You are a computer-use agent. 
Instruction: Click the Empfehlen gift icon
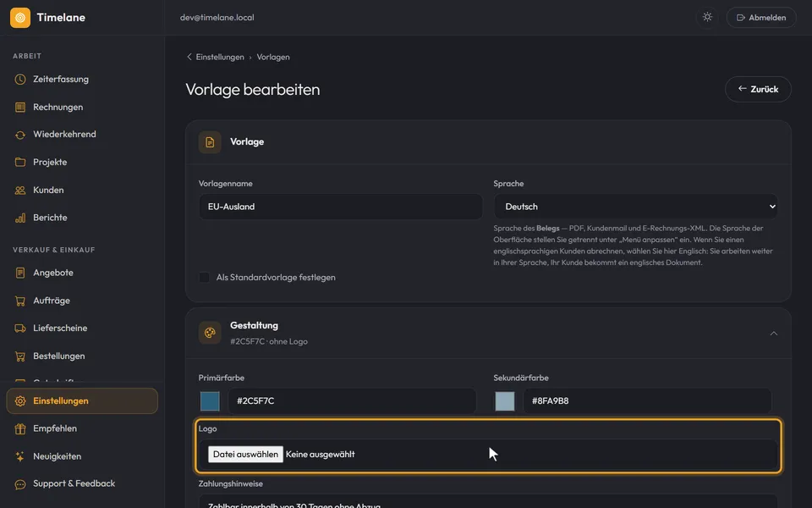20,428
